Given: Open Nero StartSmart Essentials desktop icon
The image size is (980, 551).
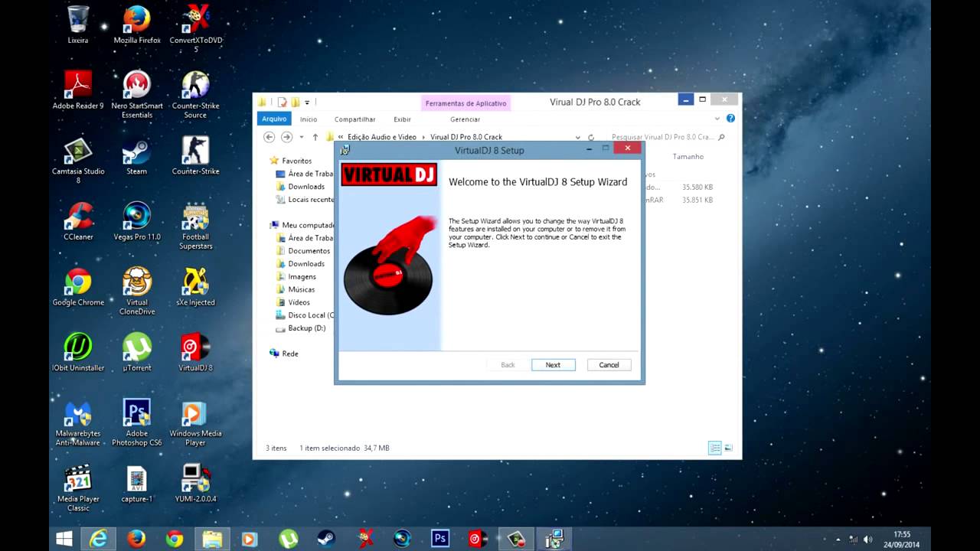Looking at the screenshot, I should tap(137, 94).
